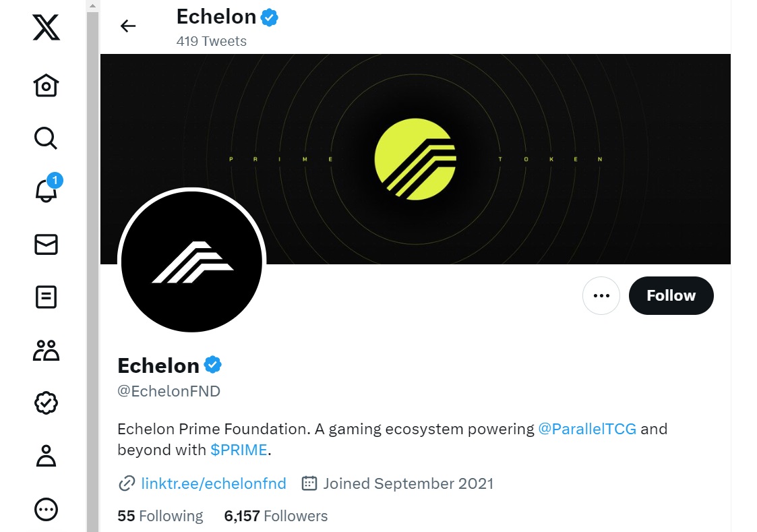Open Lists icon in sidebar

(x=47, y=297)
